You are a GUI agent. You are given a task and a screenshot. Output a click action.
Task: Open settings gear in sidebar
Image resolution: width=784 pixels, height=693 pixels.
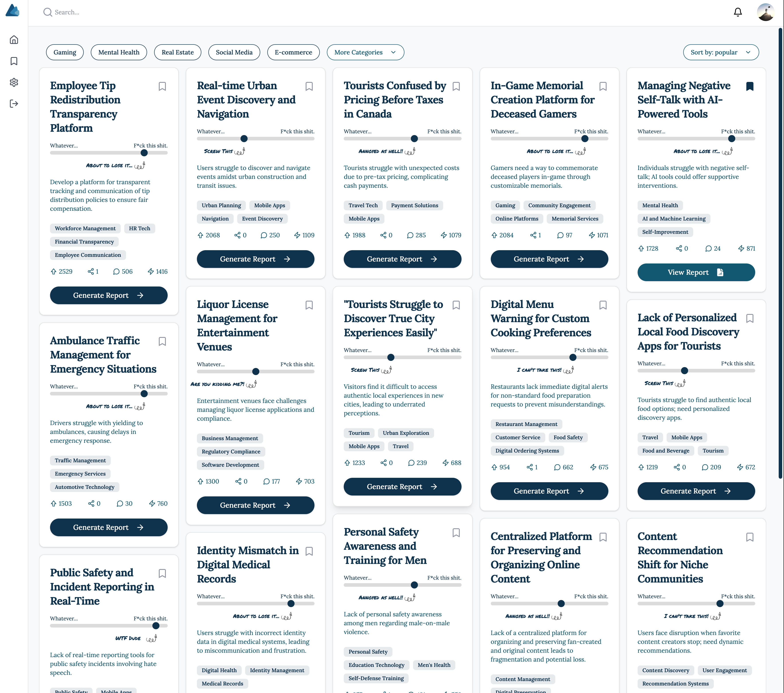point(14,82)
